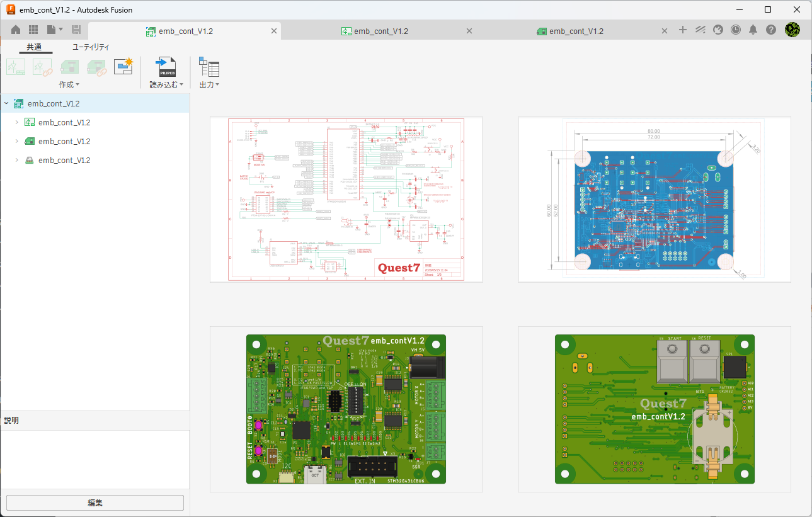Viewport: 812px width, 517px height.
Task: Open the Help question mark icon
Action: 771,30
